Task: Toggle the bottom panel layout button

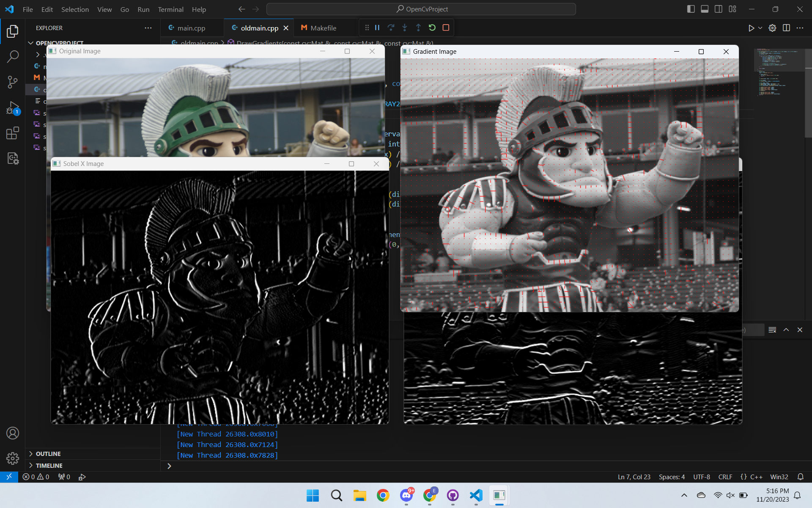Action: coord(705,9)
